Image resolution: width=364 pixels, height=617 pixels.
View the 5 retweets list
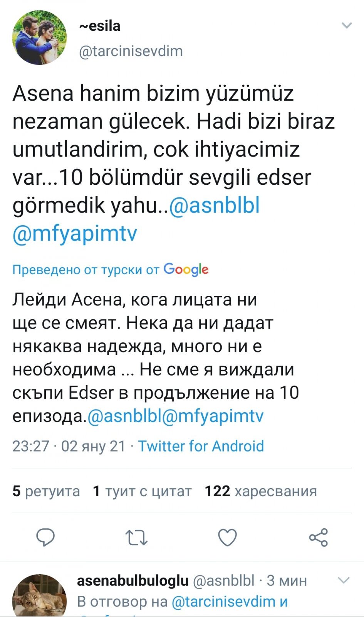[46, 491]
